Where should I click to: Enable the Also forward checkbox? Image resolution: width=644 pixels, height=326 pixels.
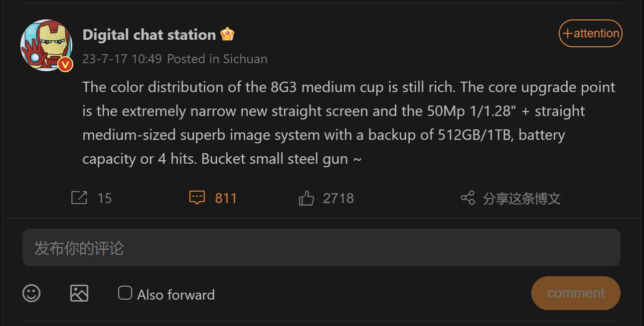coord(125,293)
